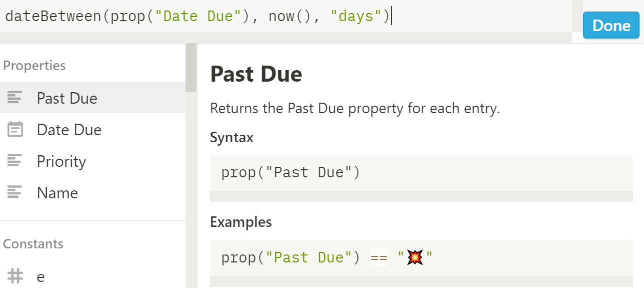Click the Priority property text icon
This screenshot has width=644, height=288.
pyautogui.click(x=15, y=161)
